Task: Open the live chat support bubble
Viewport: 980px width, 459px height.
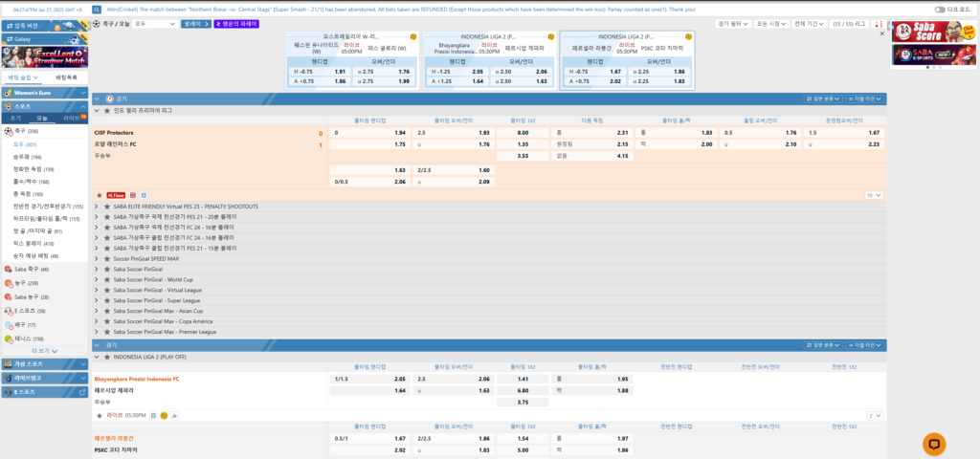Action: (x=934, y=444)
